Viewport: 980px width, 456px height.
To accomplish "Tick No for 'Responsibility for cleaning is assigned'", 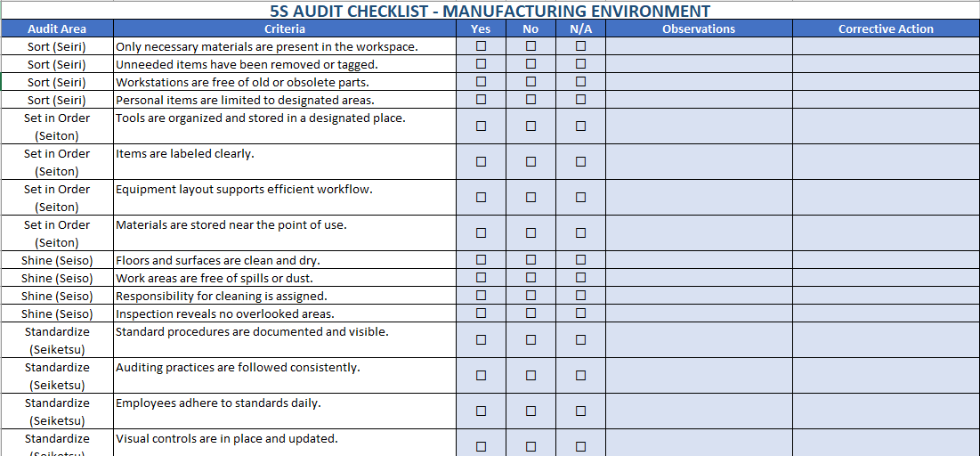I will [530, 296].
